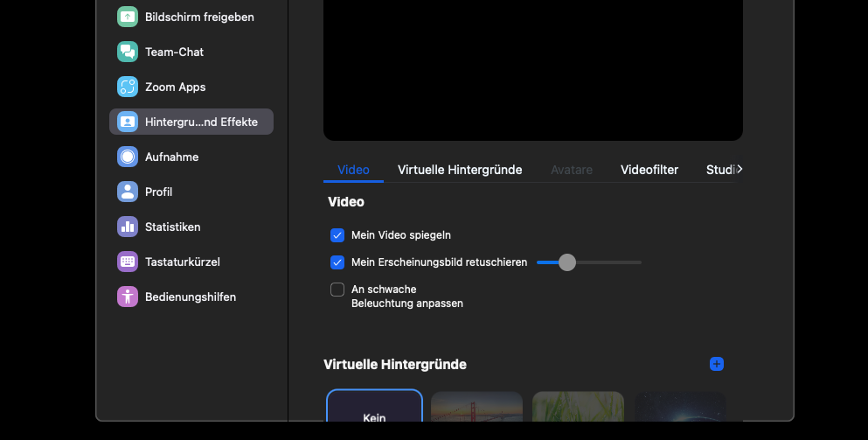The image size is (868, 440).
Task: Open Statistiken section label
Action: [173, 227]
